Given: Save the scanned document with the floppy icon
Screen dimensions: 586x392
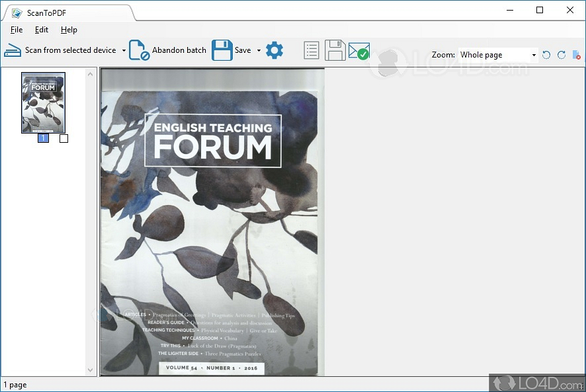Looking at the screenshot, I should point(222,50).
